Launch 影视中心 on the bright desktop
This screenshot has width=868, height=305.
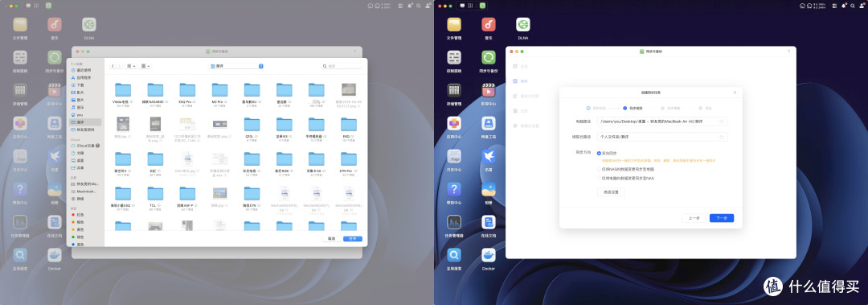coord(489,90)
